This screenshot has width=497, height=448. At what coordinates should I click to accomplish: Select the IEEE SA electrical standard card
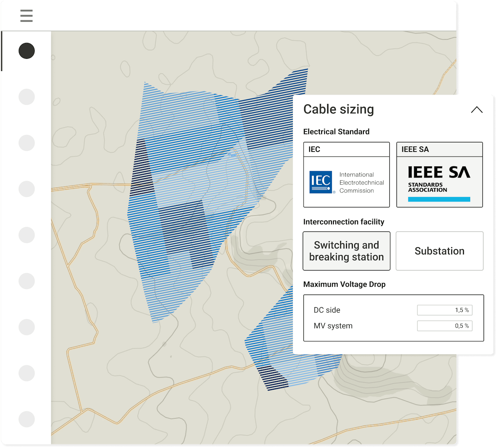[439, 175]
